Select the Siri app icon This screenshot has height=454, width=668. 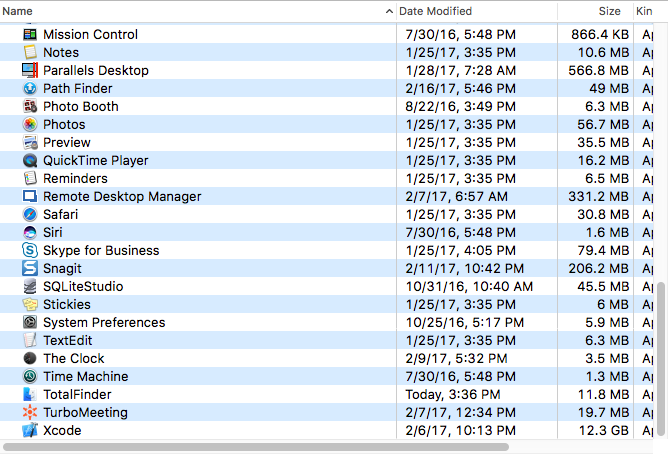[30, 233]
